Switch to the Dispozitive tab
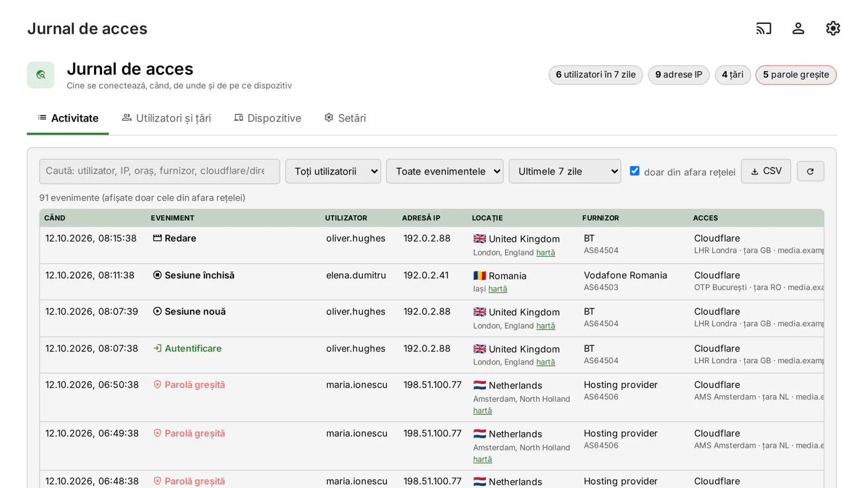The height and width of the screenshot is (488, 868). coord(267,118)
